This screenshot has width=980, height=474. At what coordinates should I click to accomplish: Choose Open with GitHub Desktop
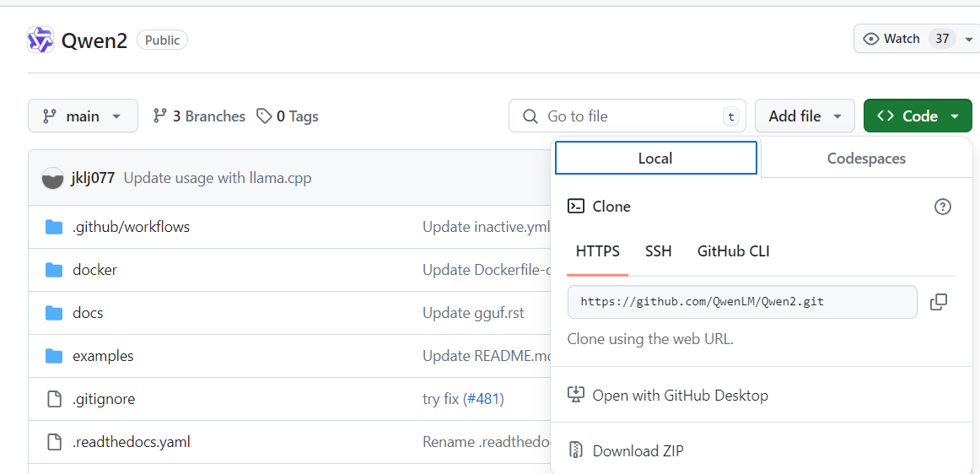680,396
